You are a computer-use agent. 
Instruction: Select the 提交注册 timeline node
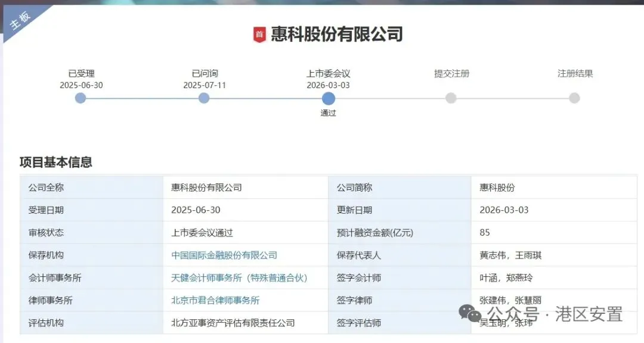[451, 98]
